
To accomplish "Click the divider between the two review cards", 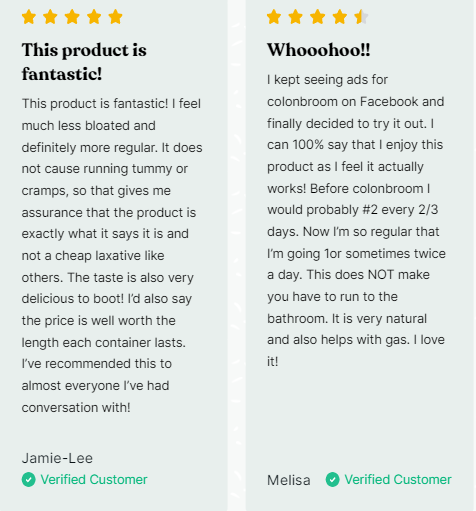I will coord(237,255).
